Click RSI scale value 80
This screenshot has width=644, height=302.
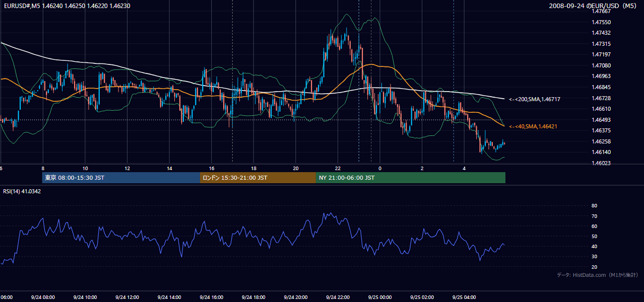pyautogui.click(x=594, y=206)
